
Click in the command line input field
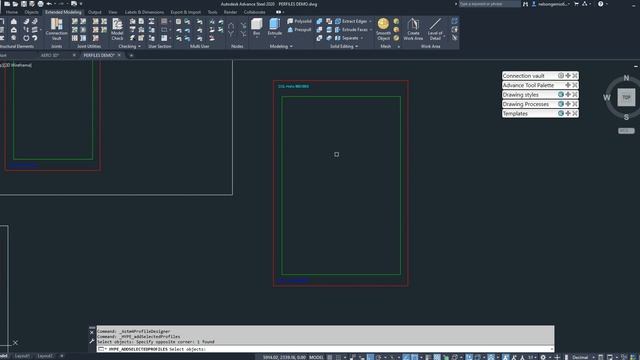pyautogui.click(x=325, y=349)
